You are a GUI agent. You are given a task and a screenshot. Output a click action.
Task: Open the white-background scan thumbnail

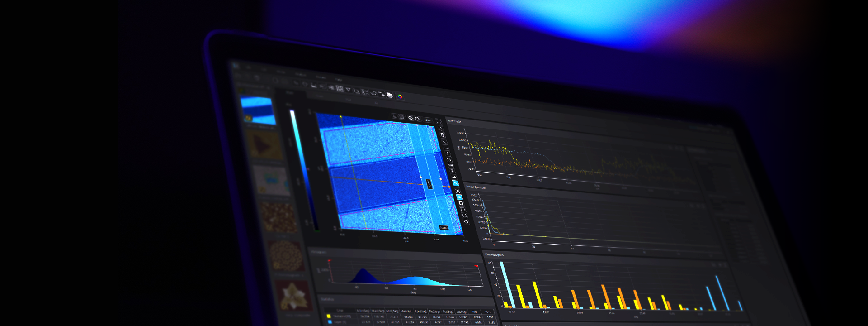271,180
